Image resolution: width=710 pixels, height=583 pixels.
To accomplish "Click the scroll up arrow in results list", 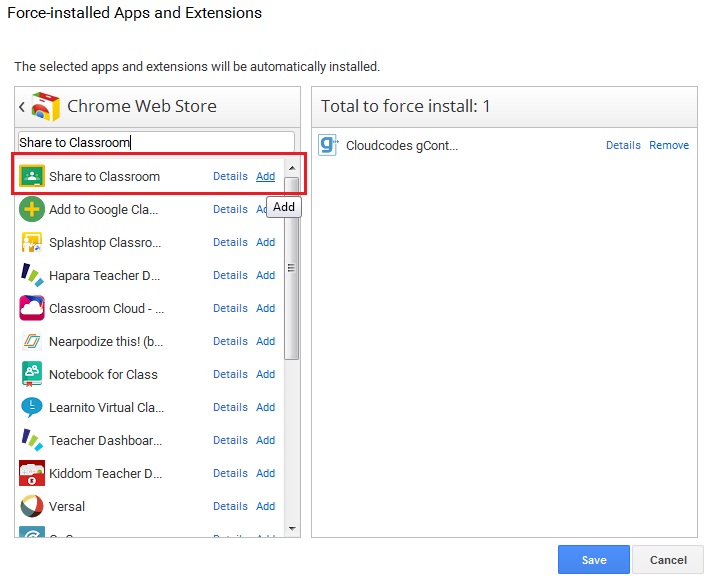I will coord(292,168).
